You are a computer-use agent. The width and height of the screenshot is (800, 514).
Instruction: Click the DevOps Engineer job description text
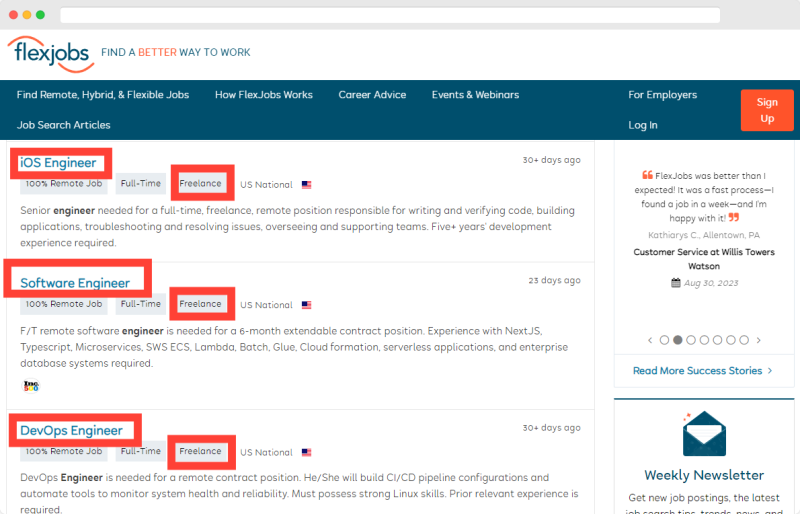[x=299, y=494]
